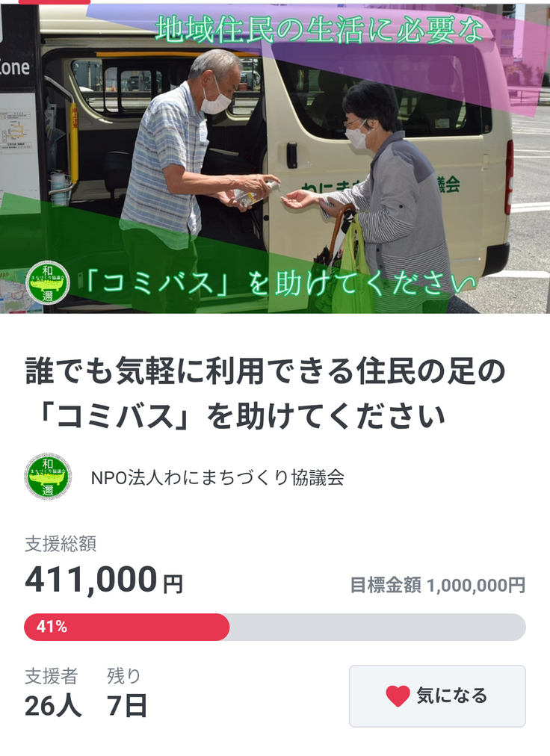Click the 411,000円 total support amount
The height and width of the screenshot is (756, 550).
104,580
